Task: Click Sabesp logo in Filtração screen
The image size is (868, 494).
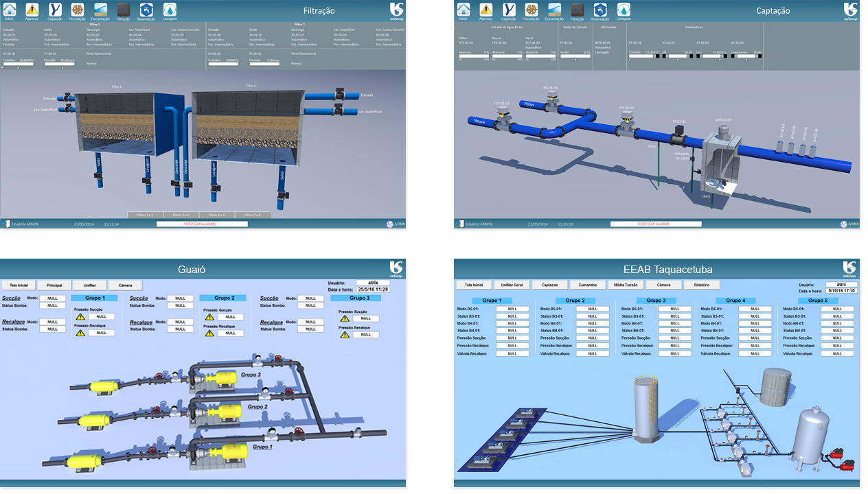Action: point(396,10)
